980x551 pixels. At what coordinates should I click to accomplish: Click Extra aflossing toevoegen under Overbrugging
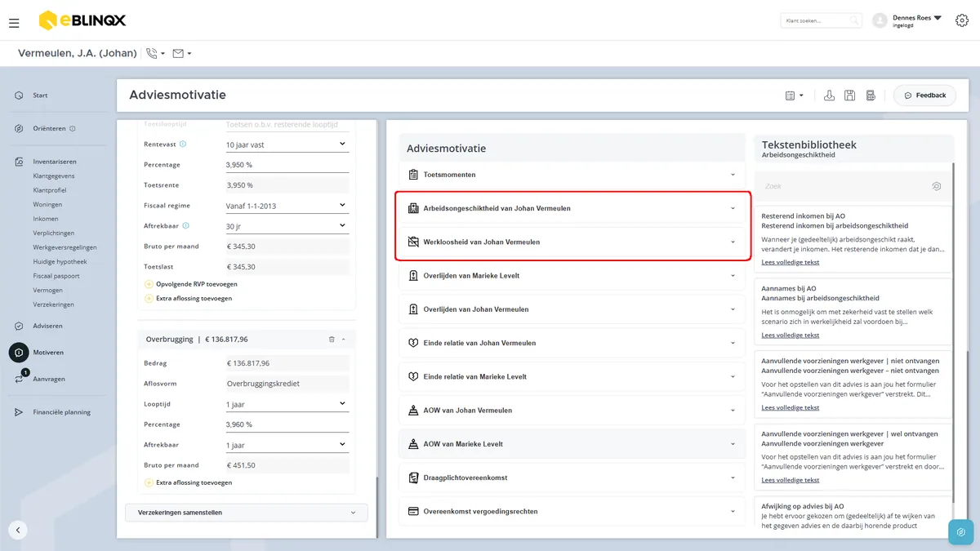[188, 482]
